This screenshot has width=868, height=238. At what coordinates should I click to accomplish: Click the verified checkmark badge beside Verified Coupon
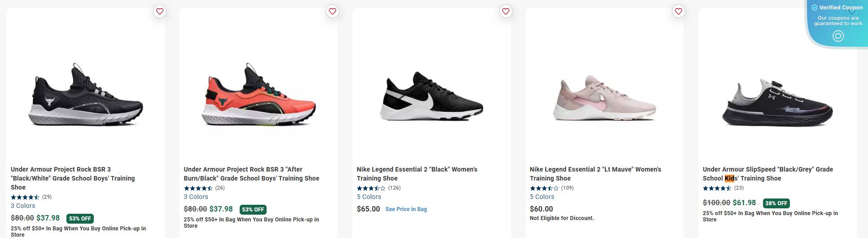[815, 8]
